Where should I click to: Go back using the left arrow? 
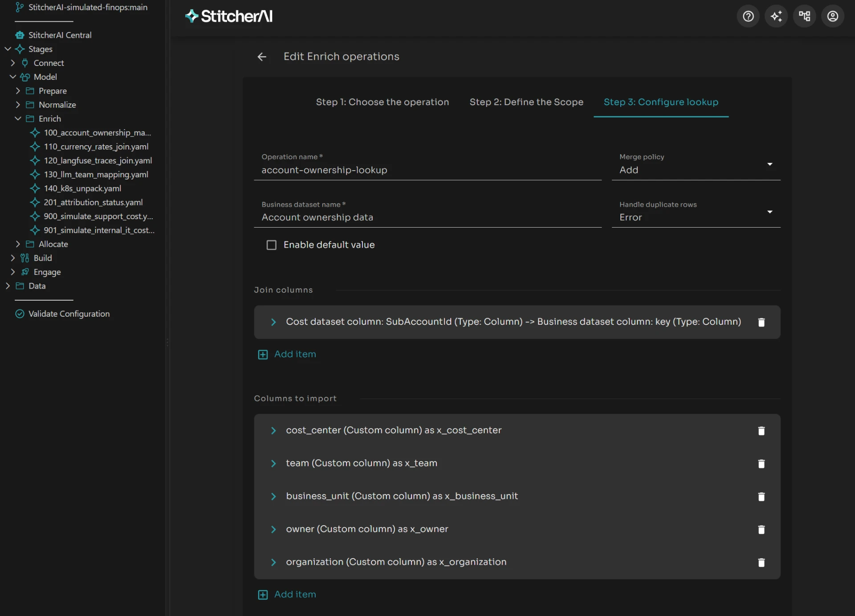(262, 57)
